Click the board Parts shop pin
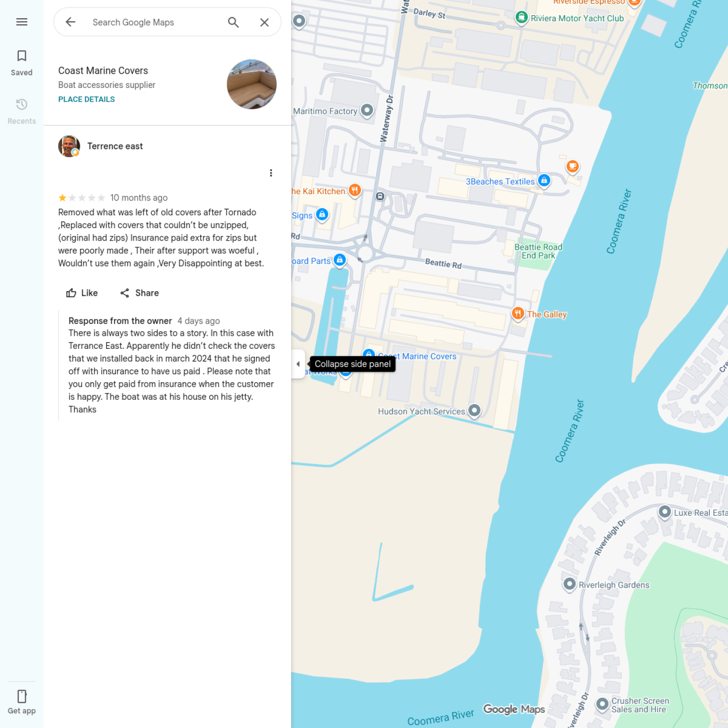Viewport: 728px width, 728px height. point(340,260)
